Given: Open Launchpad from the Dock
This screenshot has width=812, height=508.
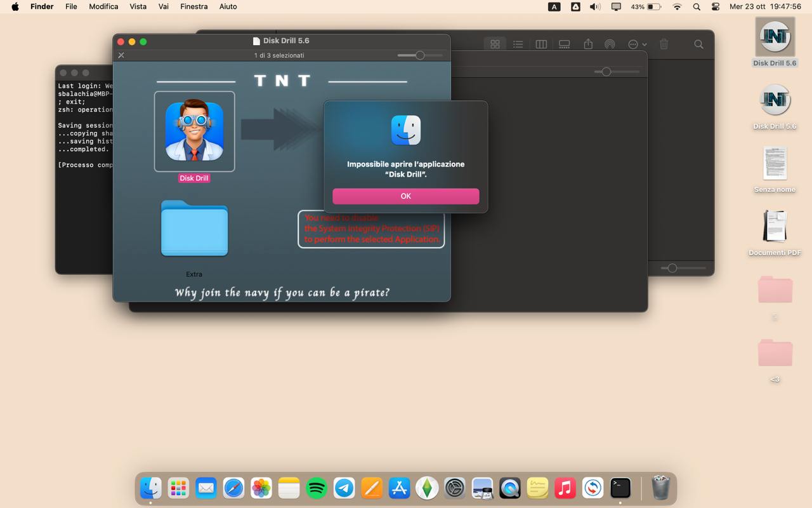Looking at the screenshot, I should pos(178,488).
